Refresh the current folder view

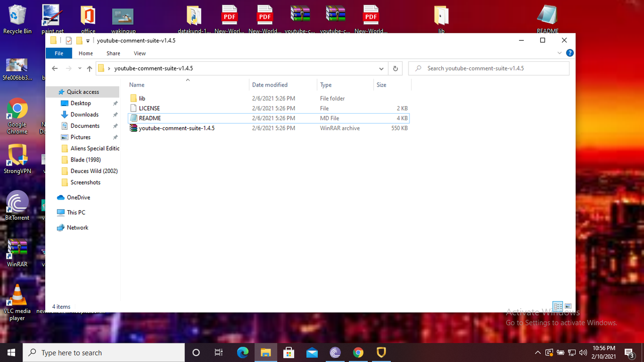[395, 68]
